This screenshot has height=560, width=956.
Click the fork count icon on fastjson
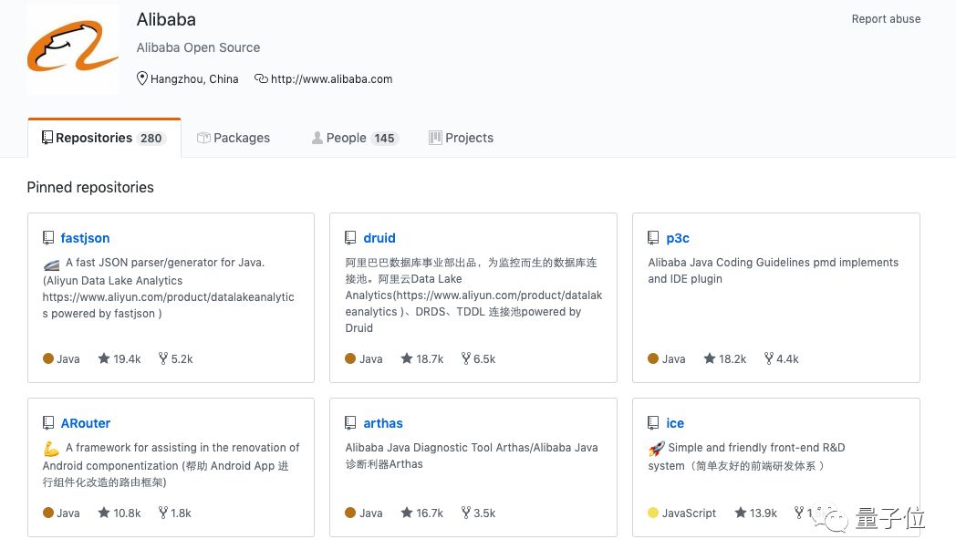pos(163,359)
